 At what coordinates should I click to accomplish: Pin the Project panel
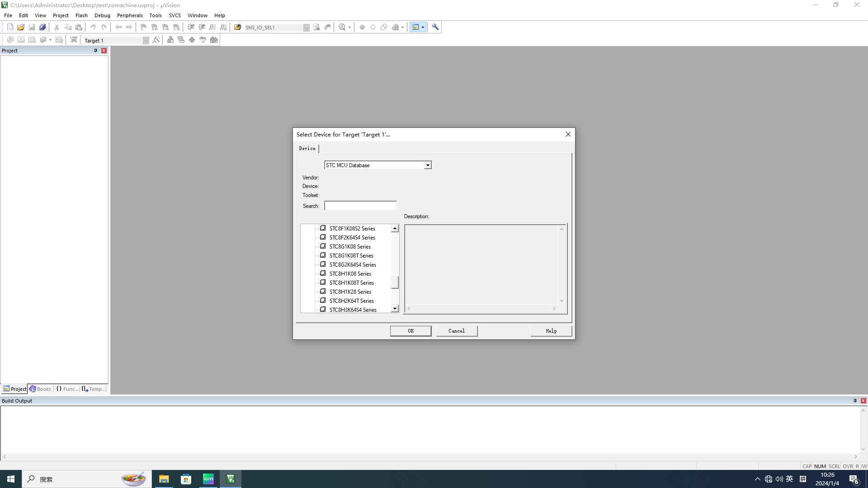95,51
